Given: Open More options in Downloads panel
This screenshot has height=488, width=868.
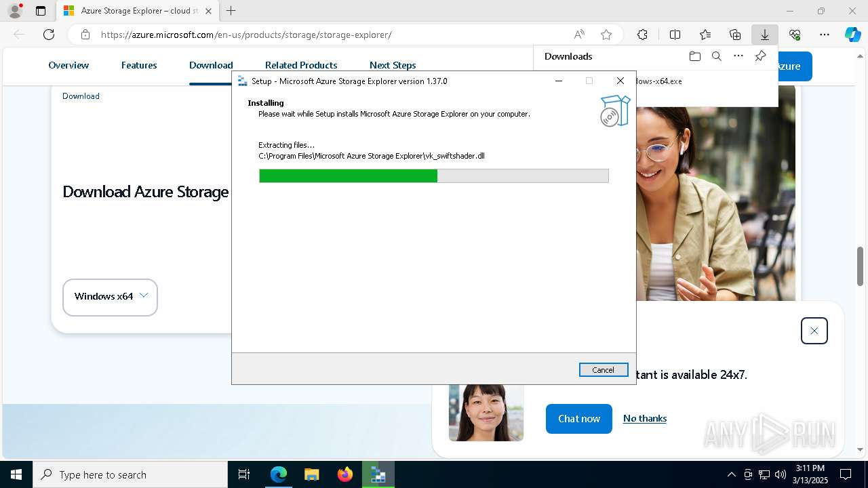Looking at the screenshot, I should (x=738, y=56).
